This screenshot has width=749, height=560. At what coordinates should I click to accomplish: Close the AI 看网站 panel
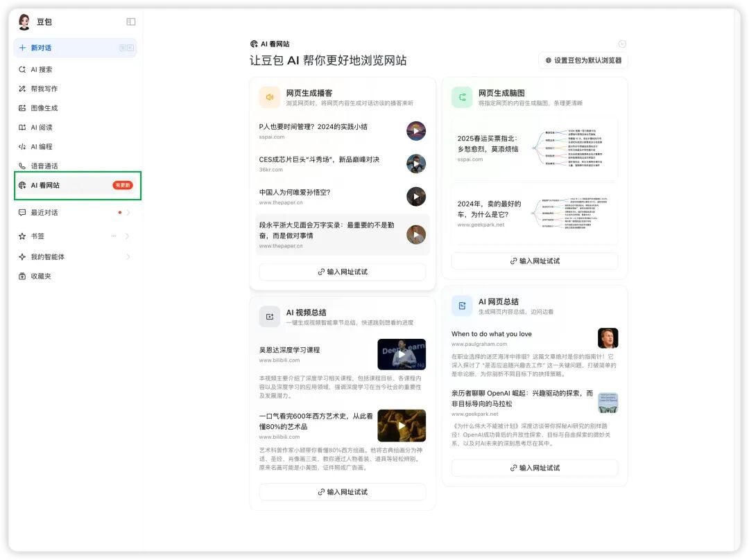pos(622,44)
